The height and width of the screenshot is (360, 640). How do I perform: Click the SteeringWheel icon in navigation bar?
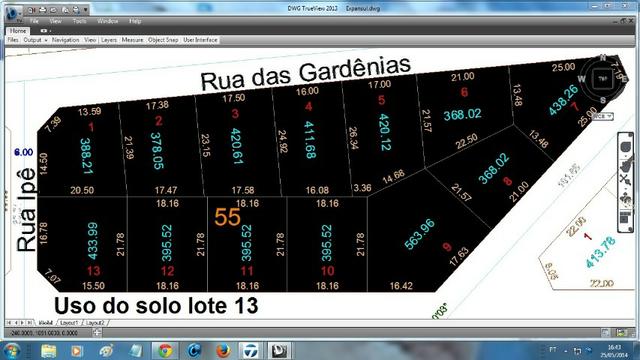pyautogui.click(x=625, y=147)
